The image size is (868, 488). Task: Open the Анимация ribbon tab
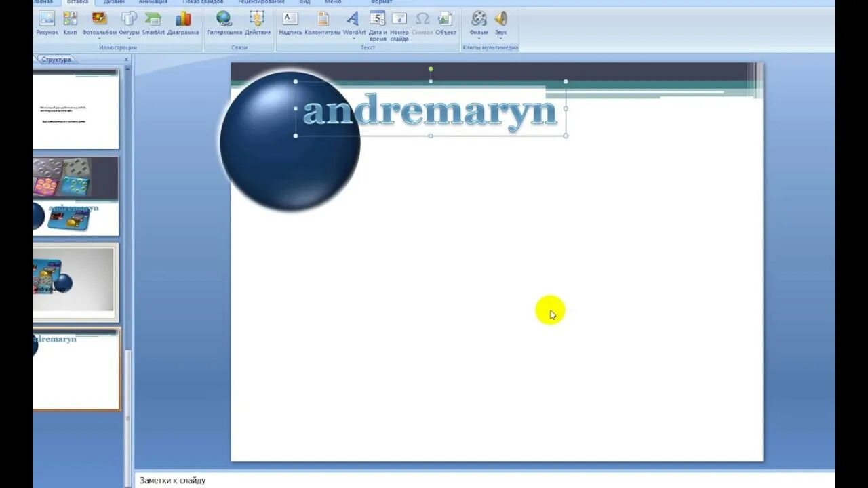click(x=153, y=2)
